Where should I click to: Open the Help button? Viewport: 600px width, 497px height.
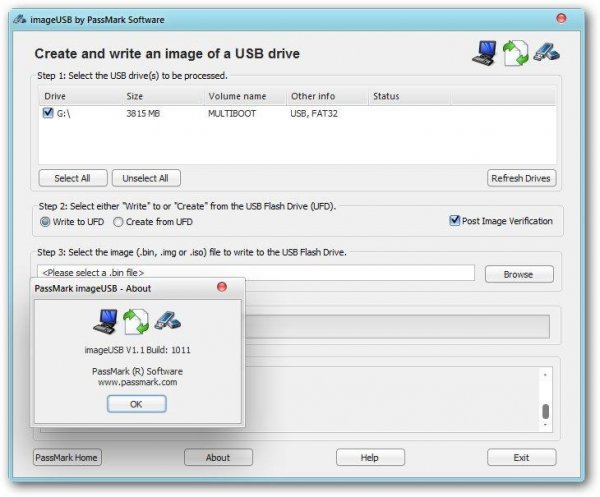[370, 457]
